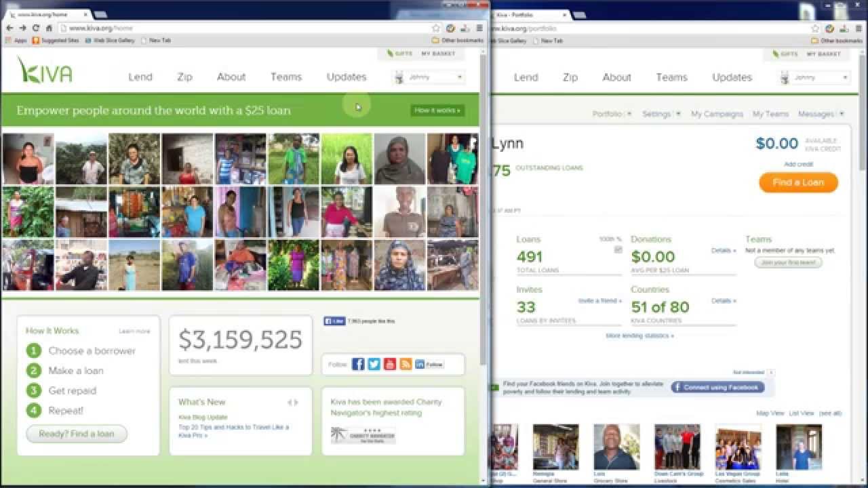Open Apps shortcut in bookmarks bar

16,41
